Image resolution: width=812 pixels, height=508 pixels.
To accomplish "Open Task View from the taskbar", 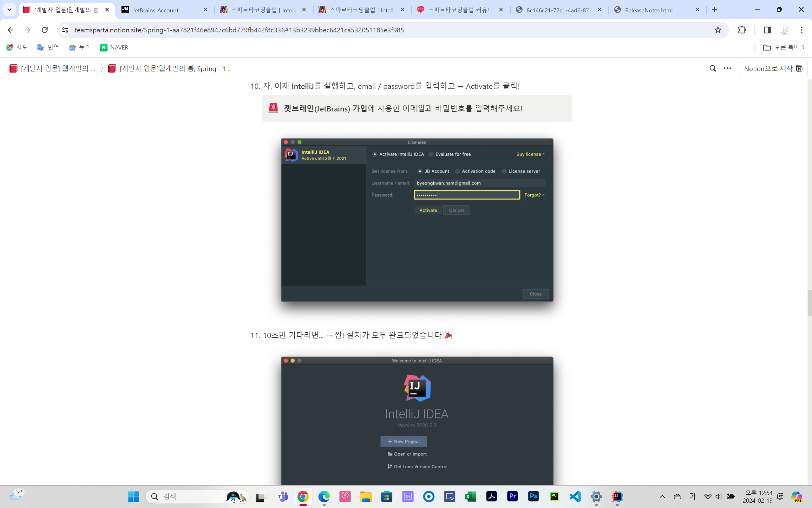I will [260, 497].
